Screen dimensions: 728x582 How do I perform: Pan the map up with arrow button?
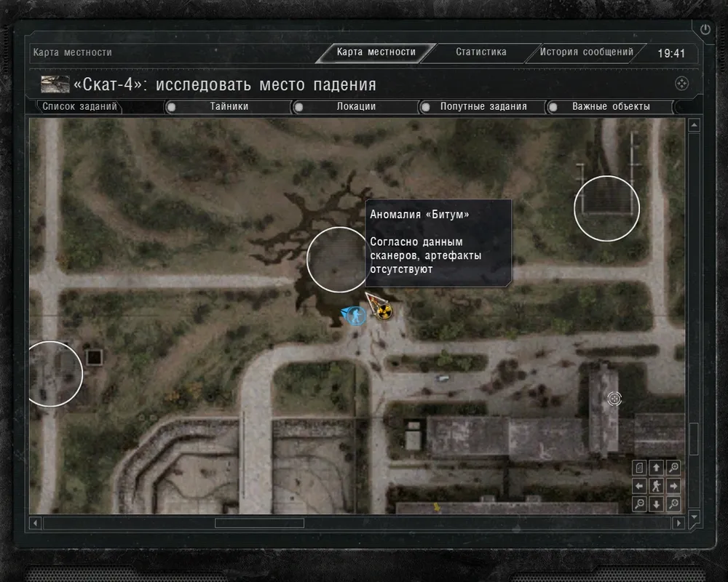(x=657, y=467)
